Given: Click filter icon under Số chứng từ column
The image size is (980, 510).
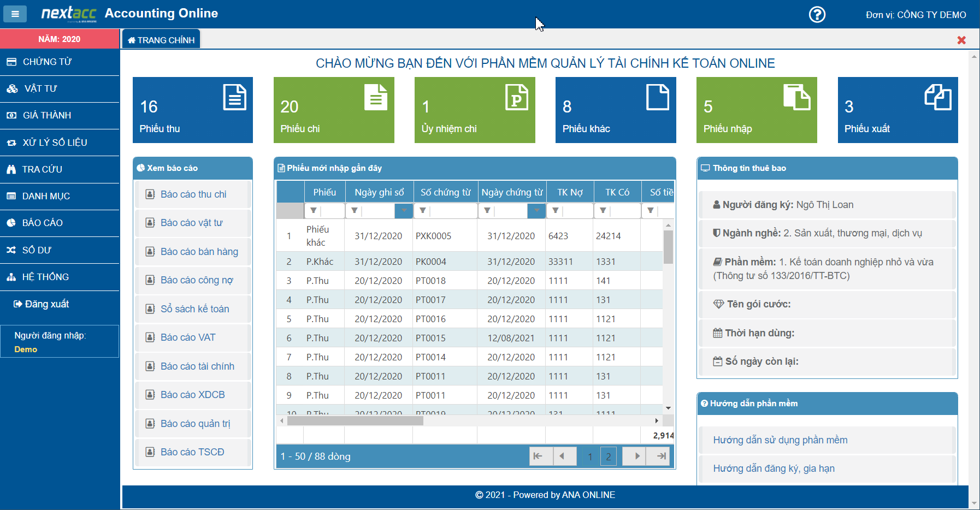Looking at the screenshot, I should coord(423,210).
